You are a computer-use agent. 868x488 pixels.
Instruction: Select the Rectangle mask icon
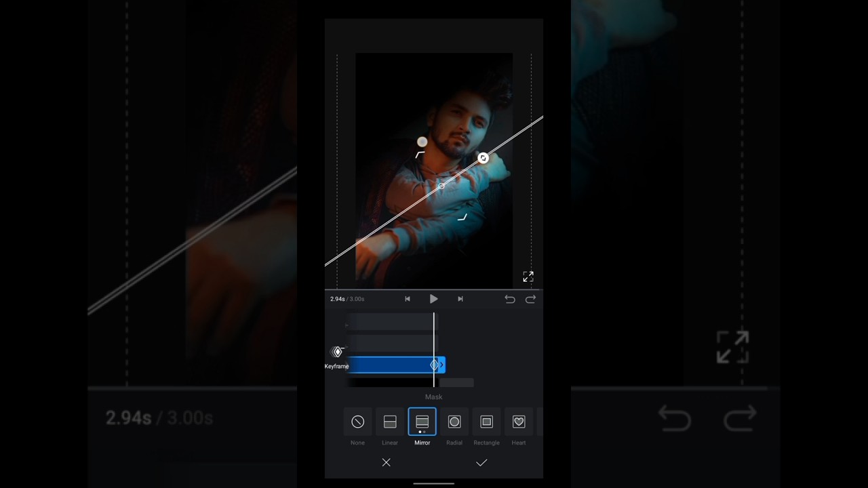pyautogui.click(x=486, y=422)
